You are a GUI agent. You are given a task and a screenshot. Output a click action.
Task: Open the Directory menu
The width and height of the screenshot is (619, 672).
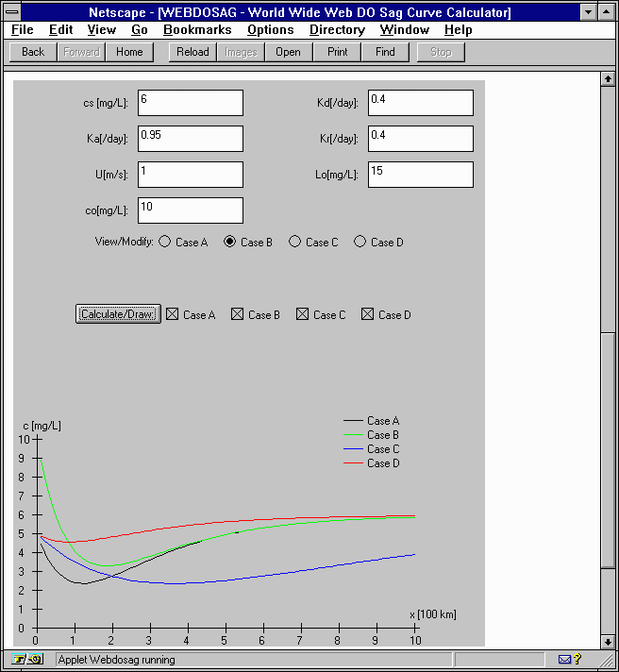[337, 30]
